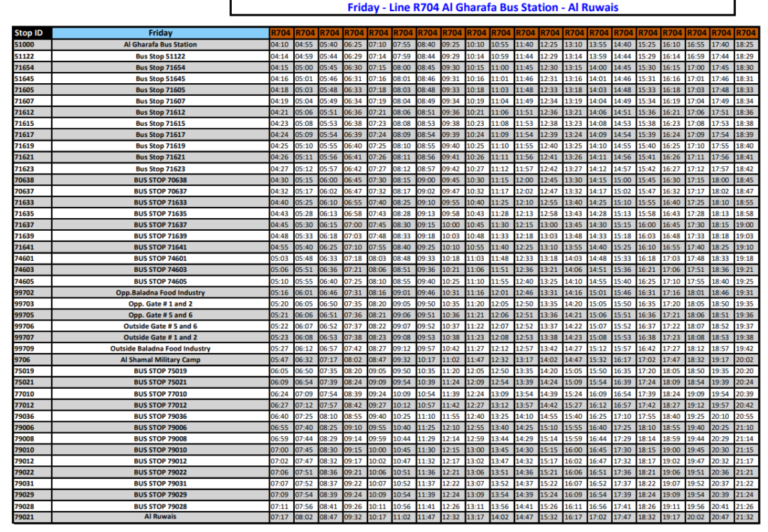This screenshot has width=768, height=532.
Task: Select the Opp. Gate # 1 and 2 row
Action: pos(160,303)
